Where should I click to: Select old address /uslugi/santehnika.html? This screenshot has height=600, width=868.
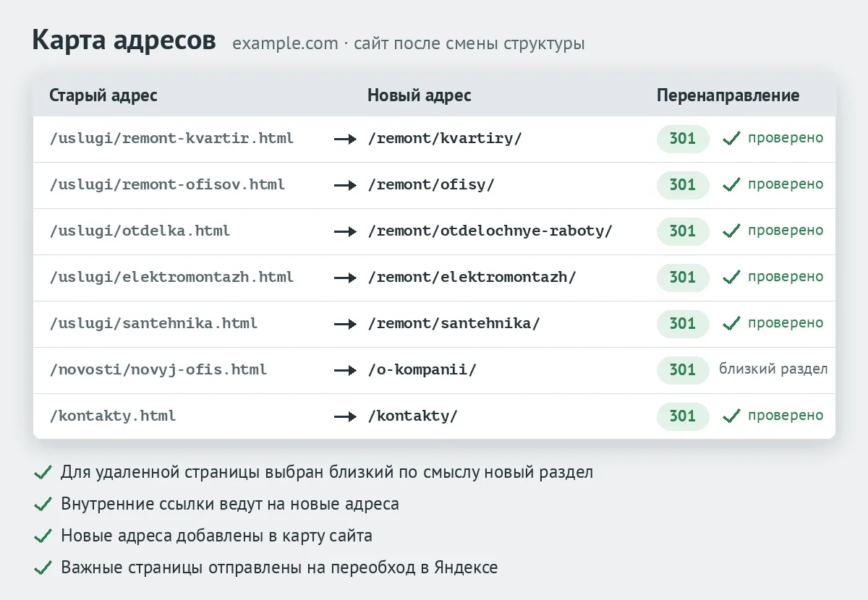coord(153,324)
